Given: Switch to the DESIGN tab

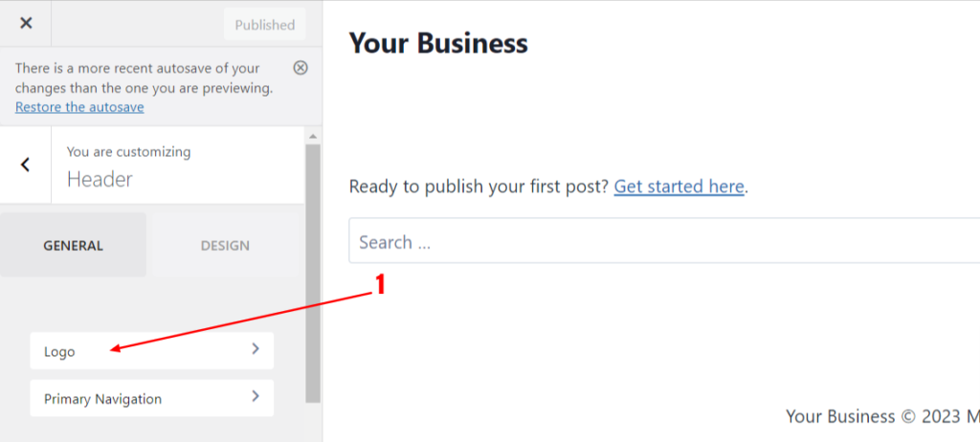Looking at the screenshot, I should (225, 245).
